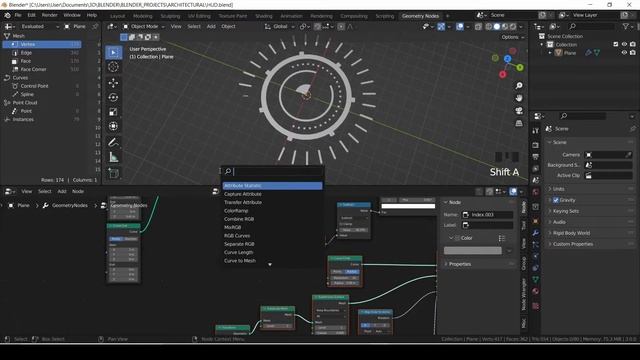Click the outliner filter funnel icon

pyautogui.click(x=626, y=26)
